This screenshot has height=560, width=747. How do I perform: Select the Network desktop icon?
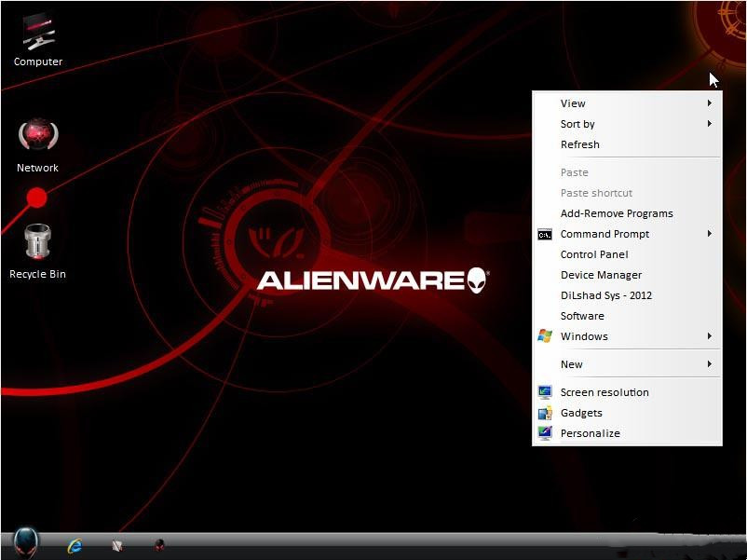coord(37,145)
